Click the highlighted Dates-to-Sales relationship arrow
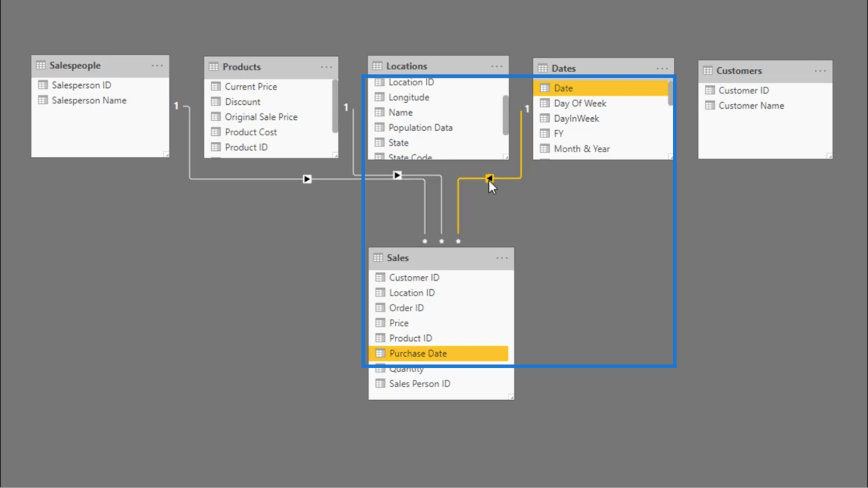The width and height of the screenshot is (868, 488). [489, 178]
